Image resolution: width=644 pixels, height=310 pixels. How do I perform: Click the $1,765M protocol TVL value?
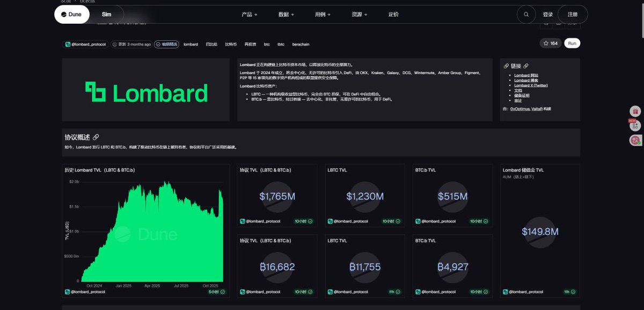click(x=277, y=197)
